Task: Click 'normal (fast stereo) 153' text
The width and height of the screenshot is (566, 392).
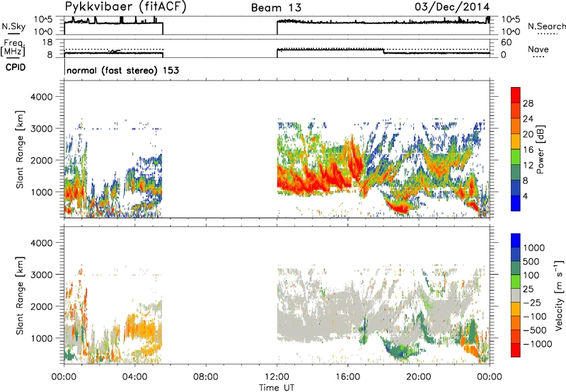Action: pos(122,70)
